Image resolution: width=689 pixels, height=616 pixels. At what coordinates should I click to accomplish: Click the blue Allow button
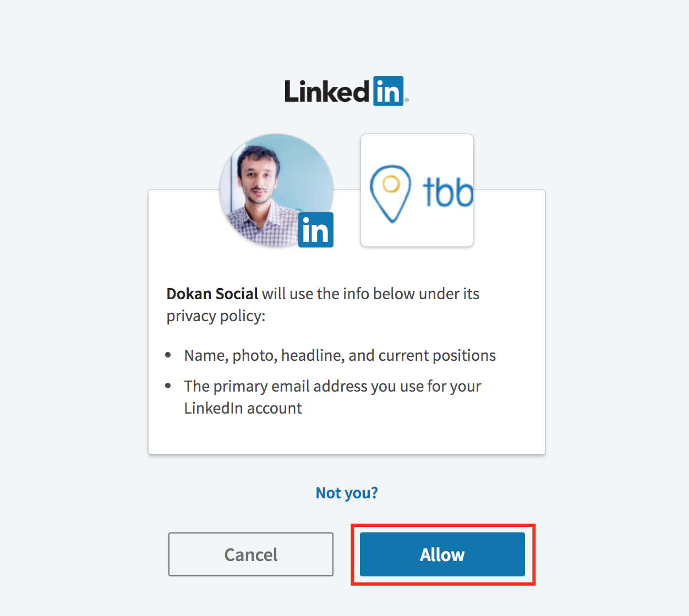(x=442, y=554)
